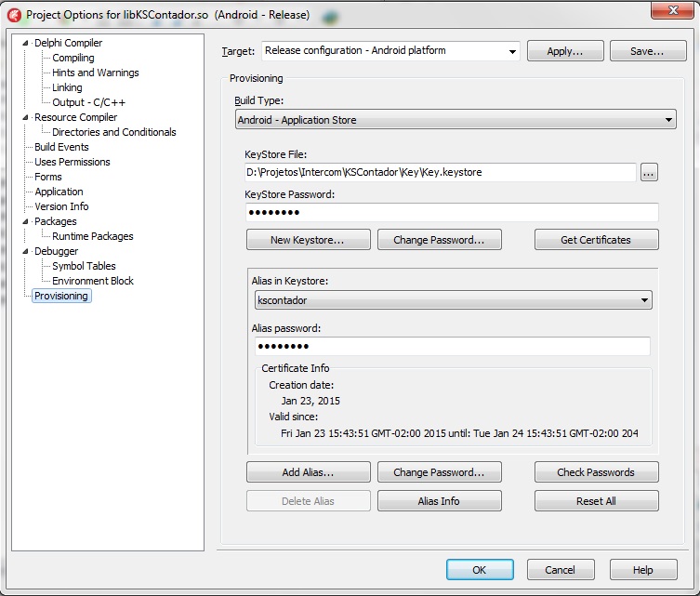Open the Build Type dropdown
Screen dimensions: 700x596
tap(668, 120)
